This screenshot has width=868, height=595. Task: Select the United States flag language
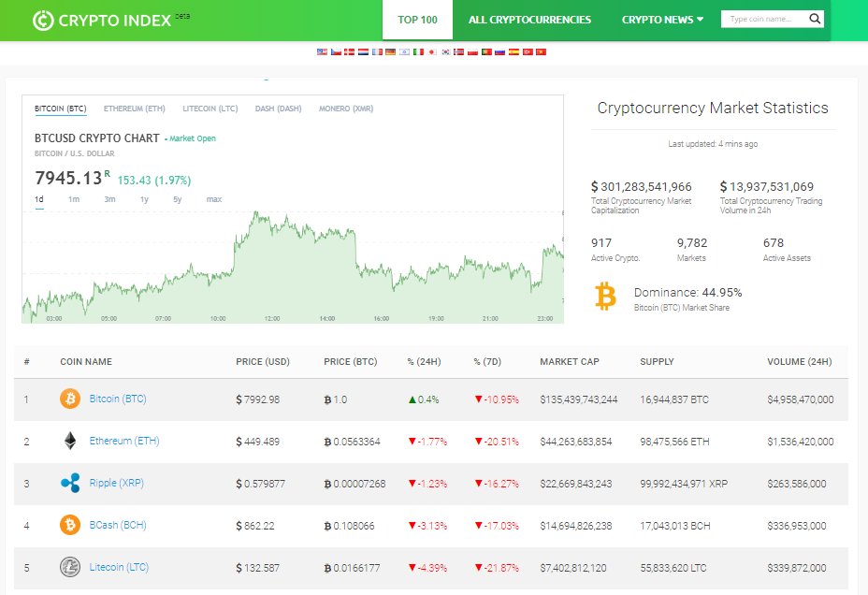click(322, 52)
